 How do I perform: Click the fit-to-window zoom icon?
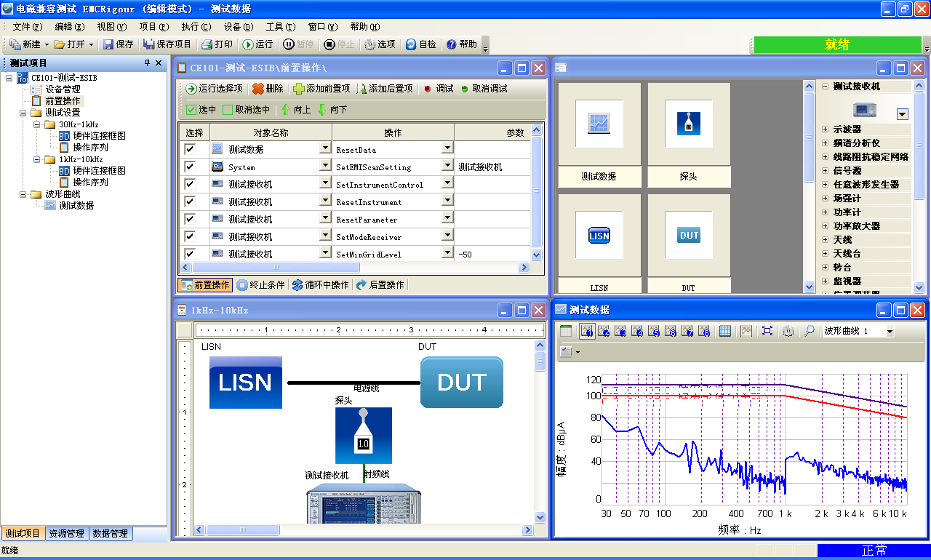point(767,331)
